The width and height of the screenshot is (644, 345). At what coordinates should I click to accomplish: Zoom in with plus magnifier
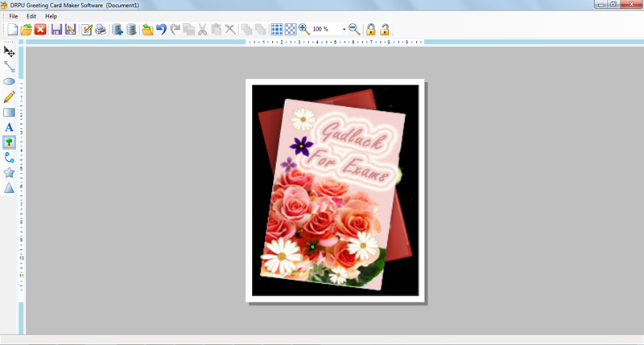304,29
